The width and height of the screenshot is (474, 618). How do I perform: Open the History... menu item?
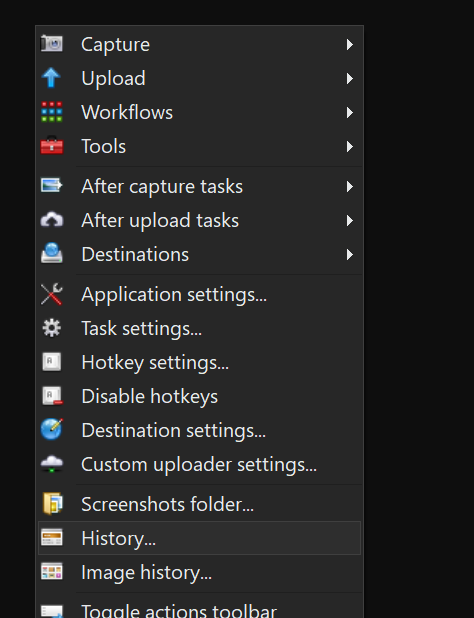tap(199, 538)
